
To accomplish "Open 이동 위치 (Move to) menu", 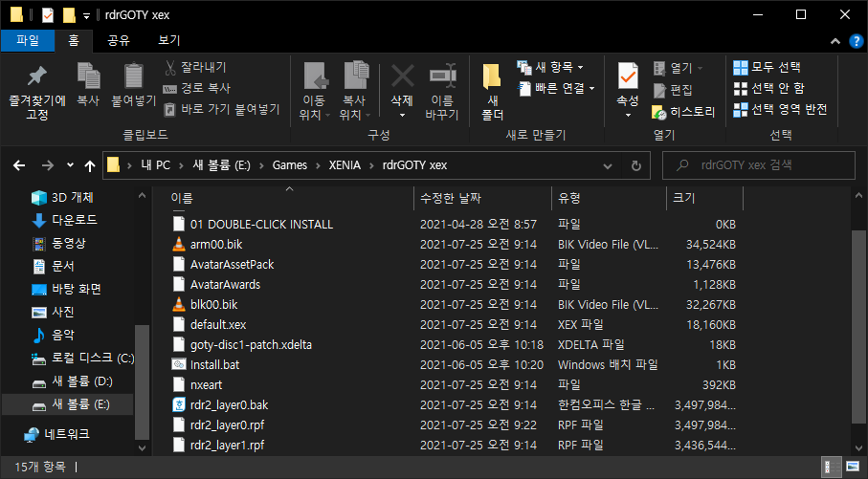I will pos(315,91).
